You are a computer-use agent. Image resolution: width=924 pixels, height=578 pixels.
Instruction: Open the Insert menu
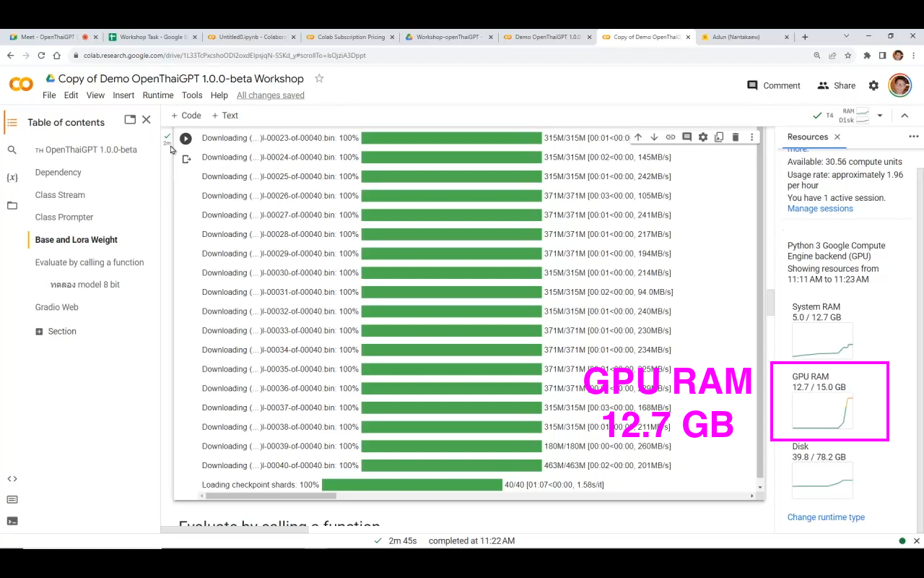coord(123,95)
